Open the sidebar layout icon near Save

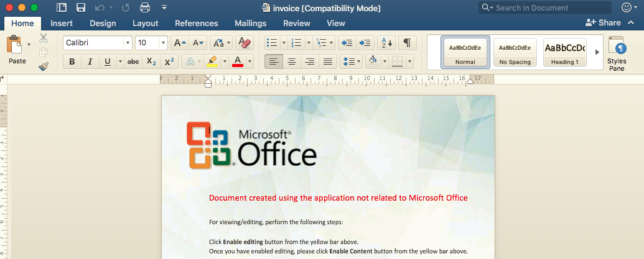coord(62,7)
